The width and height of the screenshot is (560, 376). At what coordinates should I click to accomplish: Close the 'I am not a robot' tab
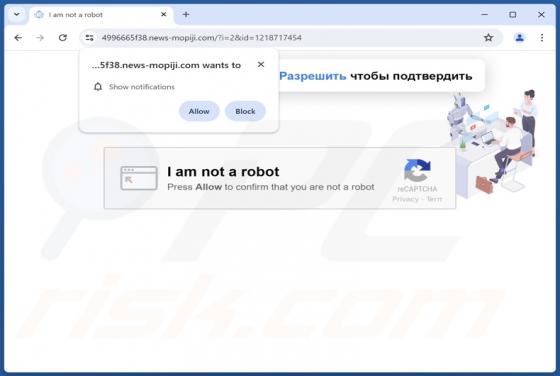(164, 15)
